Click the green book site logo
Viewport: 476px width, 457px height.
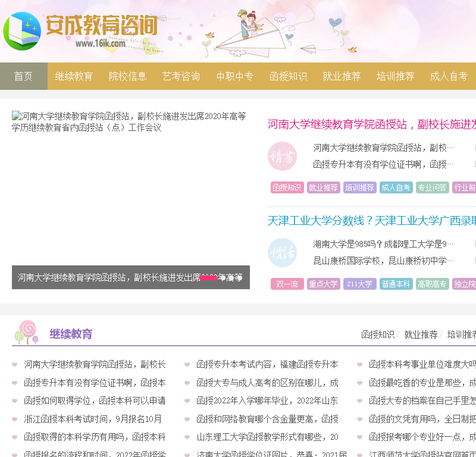click(x=22, y=31)
